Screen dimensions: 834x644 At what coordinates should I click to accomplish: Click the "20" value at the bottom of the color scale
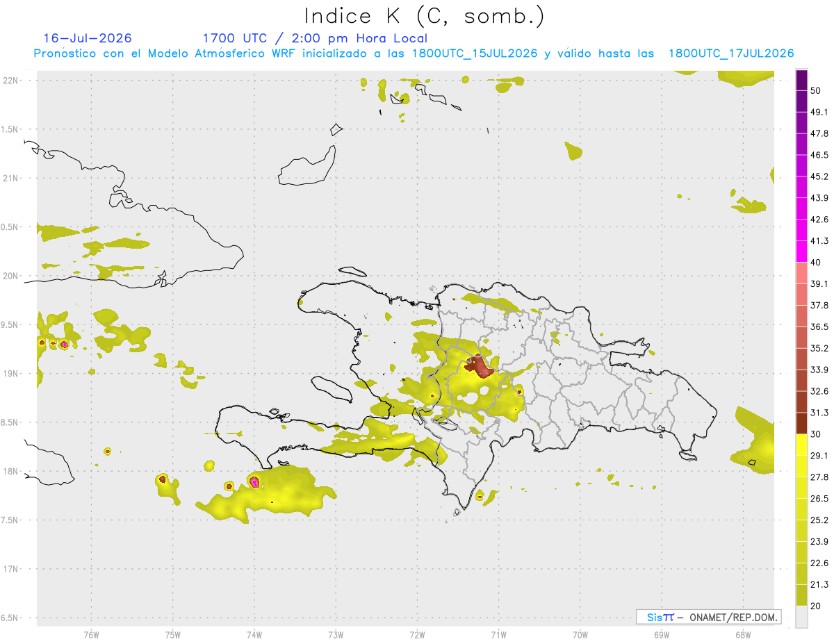point(817,606)
